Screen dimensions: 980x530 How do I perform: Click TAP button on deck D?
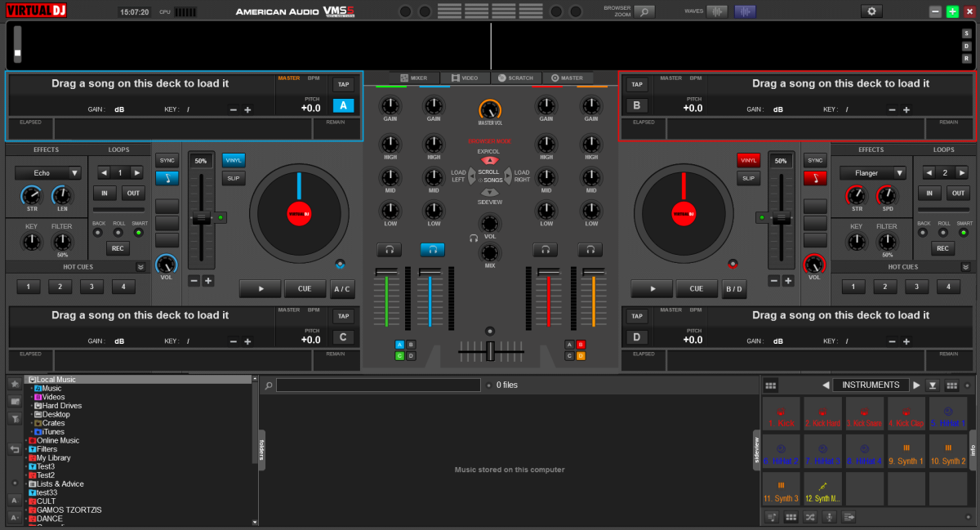[637, 316]
